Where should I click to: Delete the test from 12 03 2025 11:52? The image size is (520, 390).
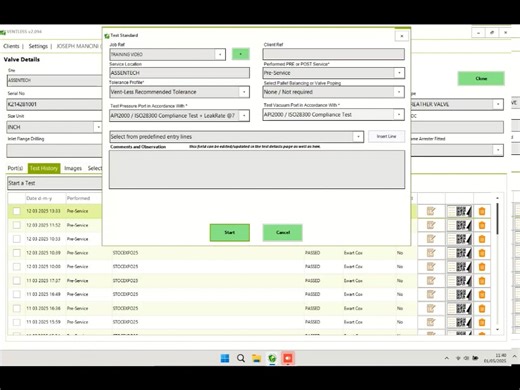[x=482, y=225]
